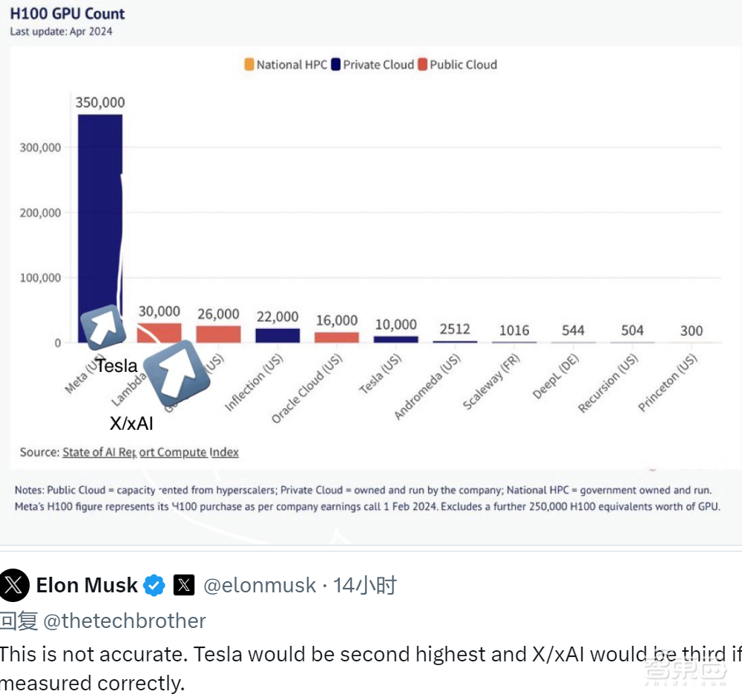742x700 pixels.
Task: Click the red Public Cloud legend swatch
Action: (422, 65)
